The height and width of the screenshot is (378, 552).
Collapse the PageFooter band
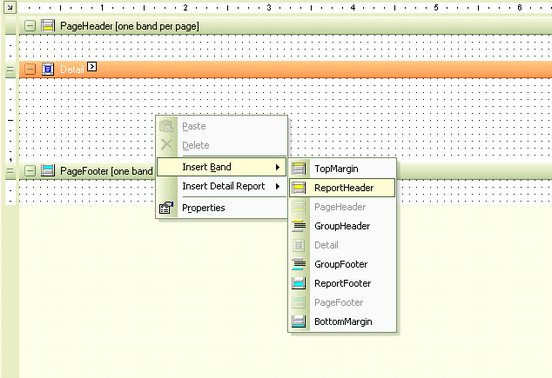30,171
